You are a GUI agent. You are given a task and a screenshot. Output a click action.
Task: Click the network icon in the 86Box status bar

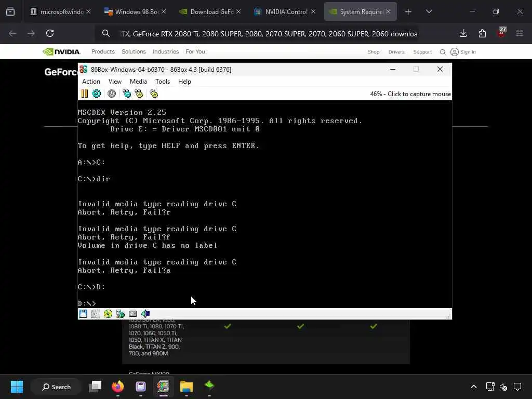pyautogui.click(x=121, y=314)
